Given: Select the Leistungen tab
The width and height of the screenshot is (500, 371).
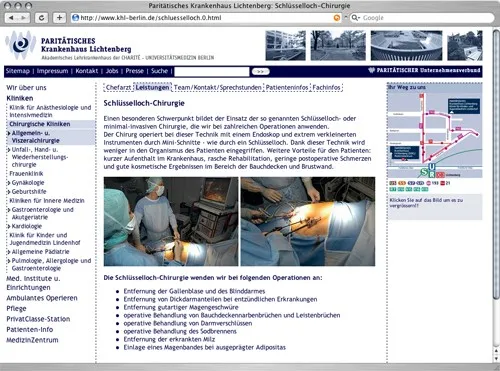Looking at the screenshot, I should pos(152,87).
